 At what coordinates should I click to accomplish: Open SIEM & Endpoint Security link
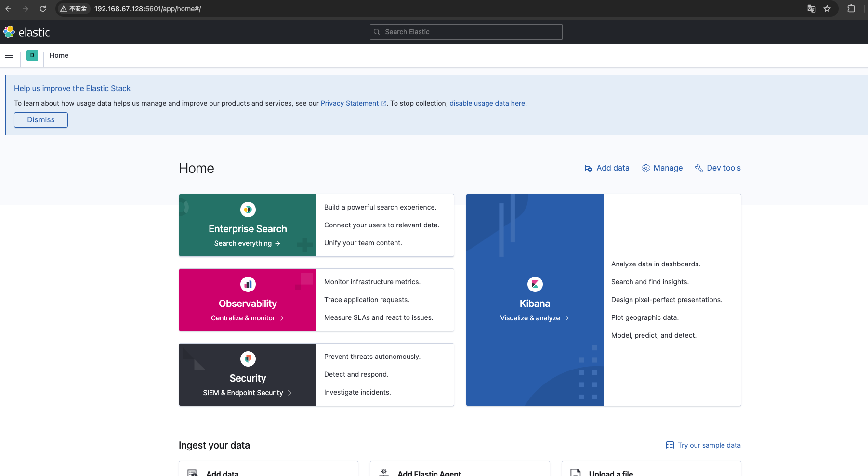248,393
